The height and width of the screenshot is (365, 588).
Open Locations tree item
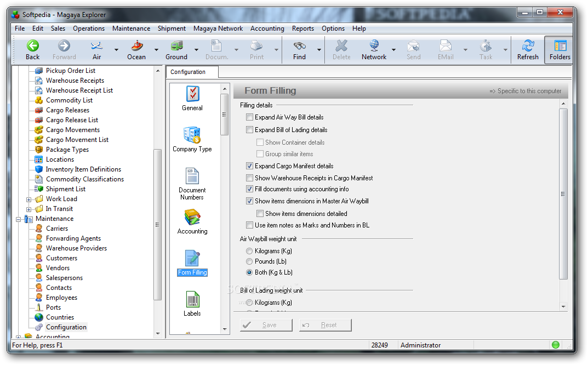point(60,159)
